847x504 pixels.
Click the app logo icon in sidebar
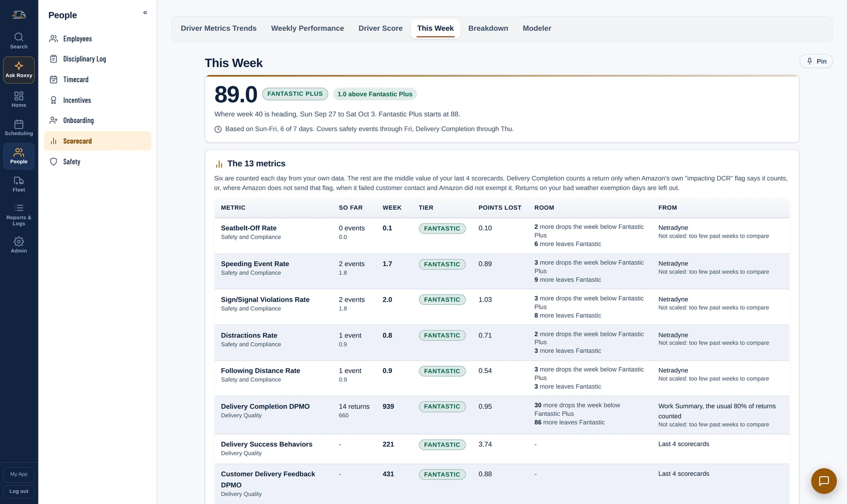(19, 14)
